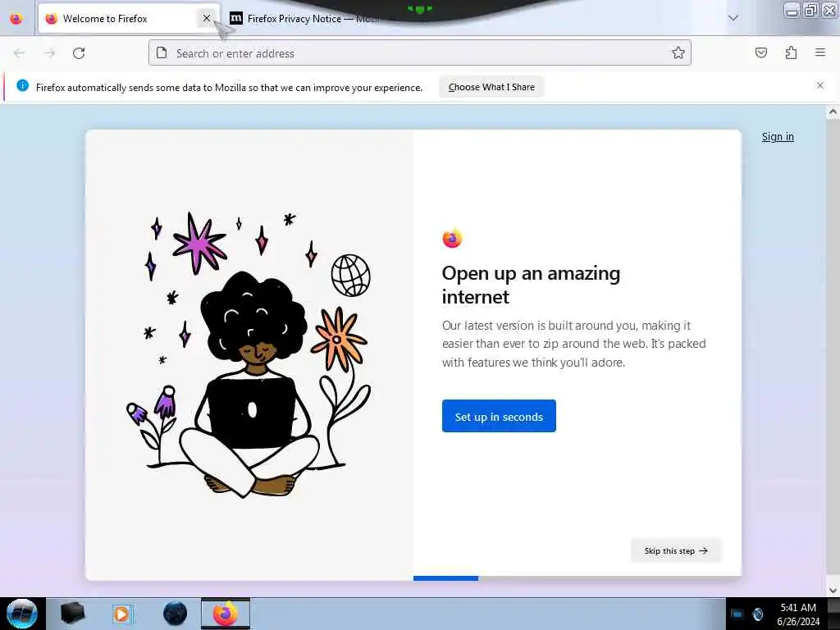
Task: Go forward one page arrow
Action: (49, 53)
